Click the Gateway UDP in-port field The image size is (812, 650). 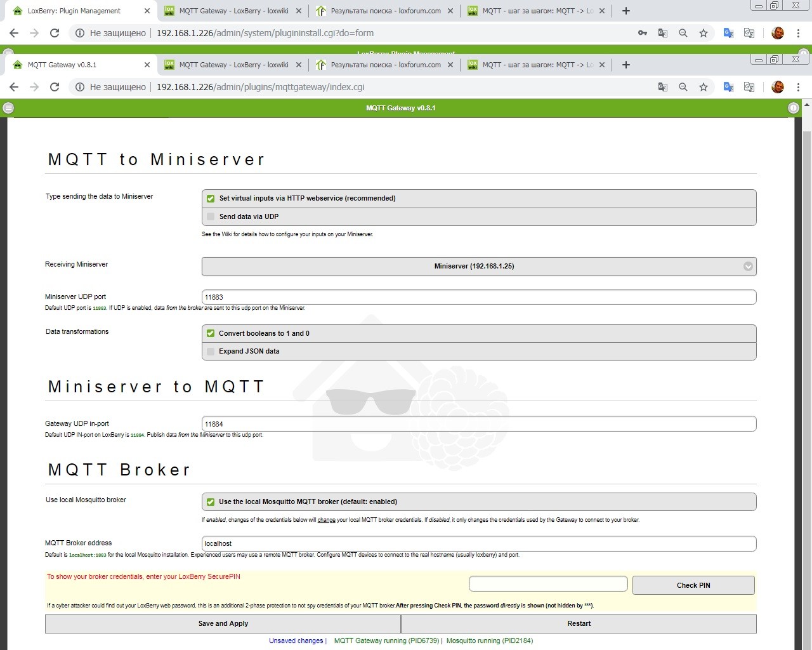coord(479,424)
